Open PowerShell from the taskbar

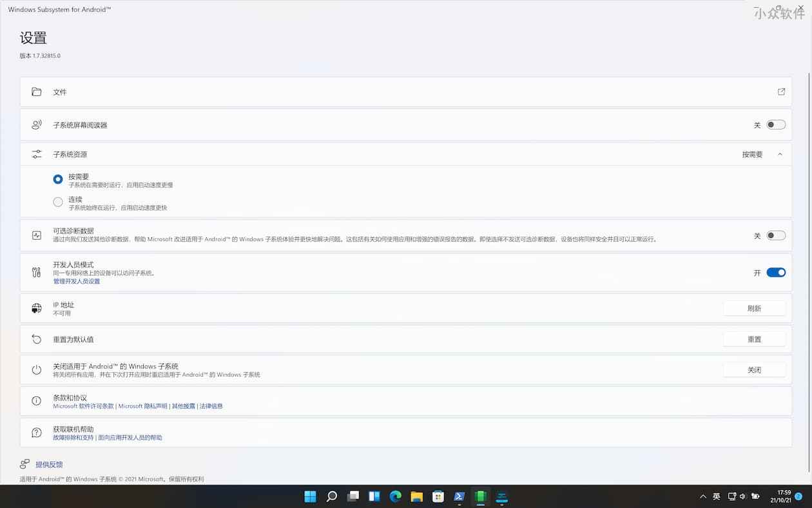coord(459,496)
